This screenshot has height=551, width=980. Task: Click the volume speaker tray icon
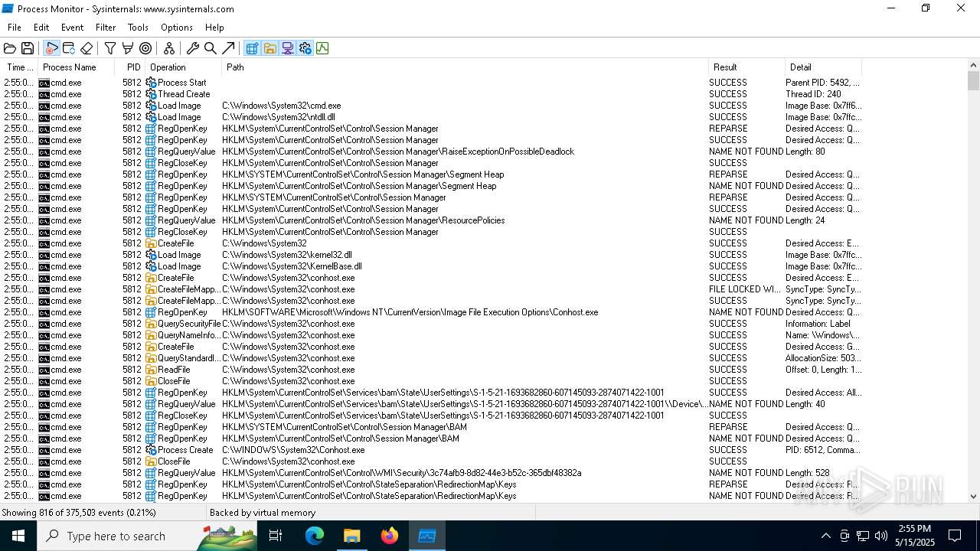(881, 536)
